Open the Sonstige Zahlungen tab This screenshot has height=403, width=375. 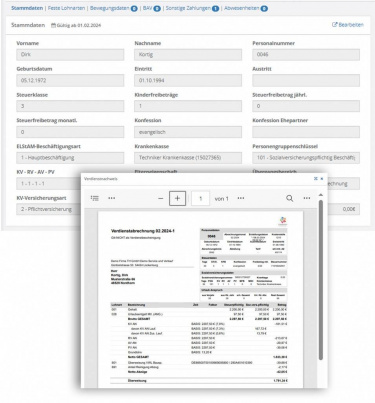tap(192, 8)
